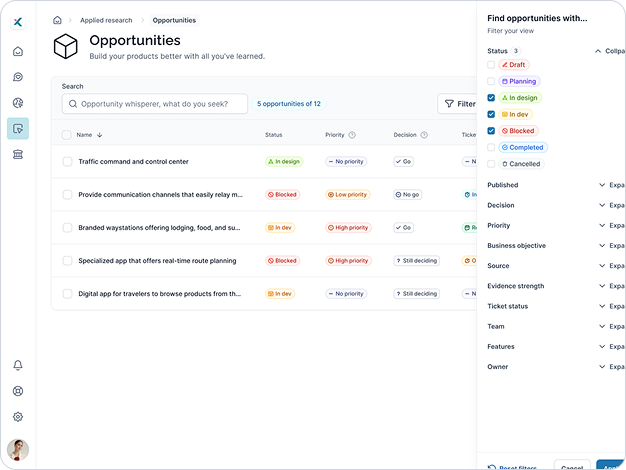This screenshot has width=626, height=470.
Task: Open Specialized app real-time route planning opportunity
Action: (x=157, y=261)
